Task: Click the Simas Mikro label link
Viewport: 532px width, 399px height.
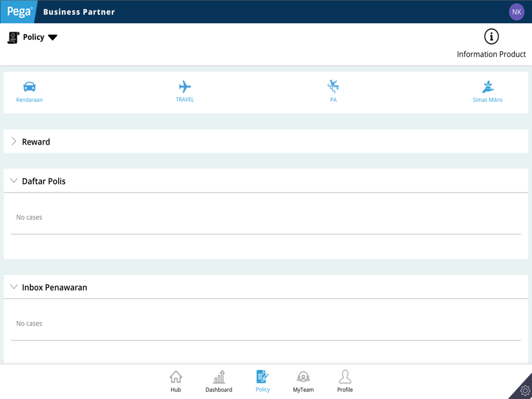Action: 487,100
